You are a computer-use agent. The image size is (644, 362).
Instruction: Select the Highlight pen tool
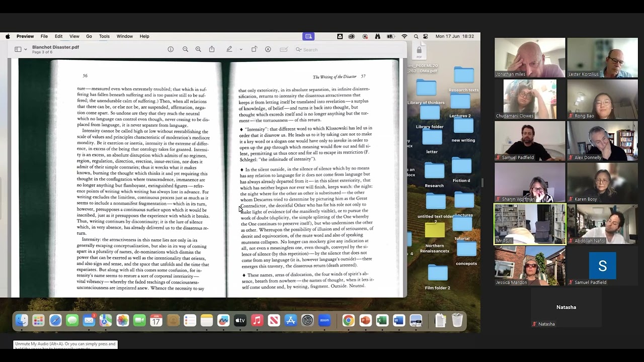point(229,49)
